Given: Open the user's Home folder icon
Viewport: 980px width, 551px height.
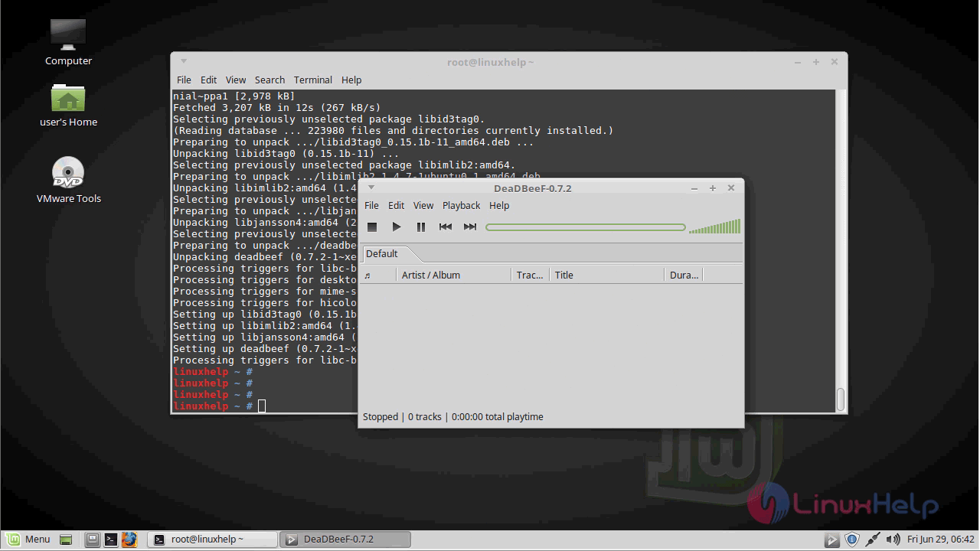Looking at the screenshot, I should pyautogui.click(x=68, y=105).
